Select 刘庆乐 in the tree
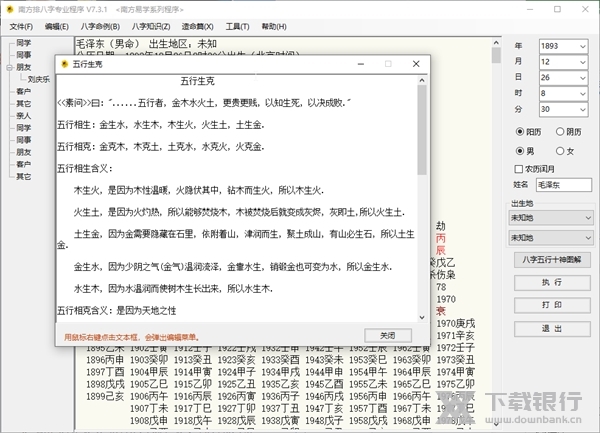 pos(39,79)
